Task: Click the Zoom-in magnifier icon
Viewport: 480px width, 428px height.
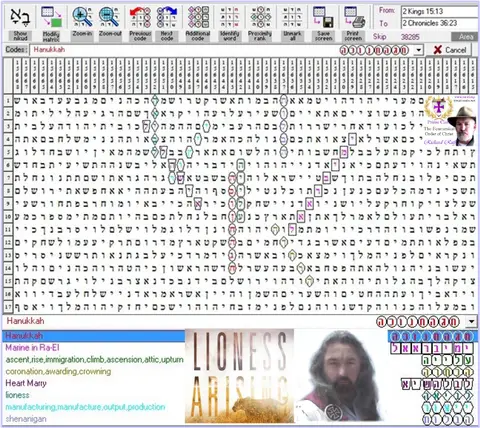Action: click(82, 17)
